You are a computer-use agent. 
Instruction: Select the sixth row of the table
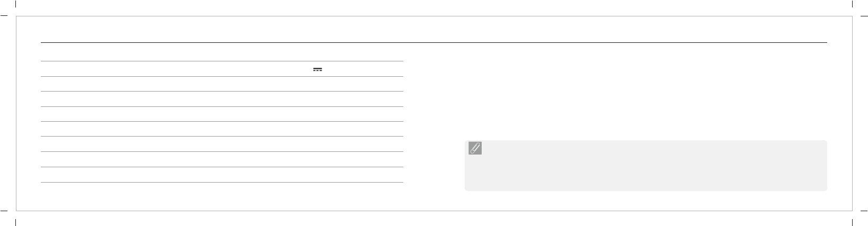(222, 129)
